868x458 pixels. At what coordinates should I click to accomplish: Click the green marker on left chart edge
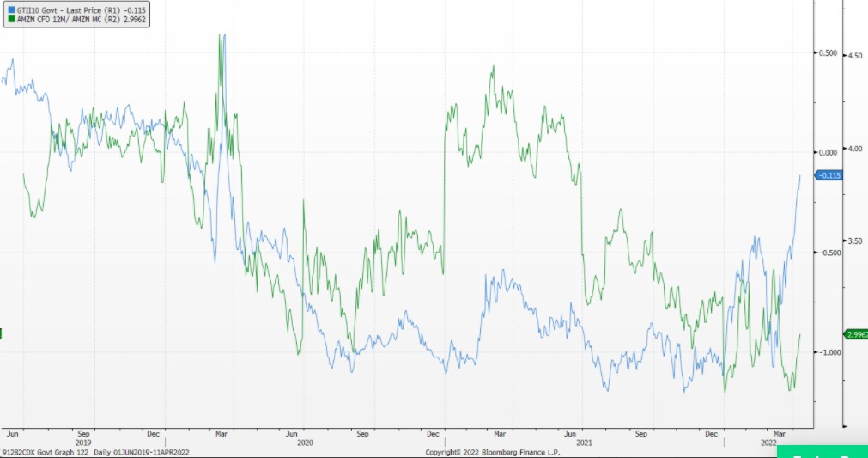pyautogui.click(x=1, y=334)
